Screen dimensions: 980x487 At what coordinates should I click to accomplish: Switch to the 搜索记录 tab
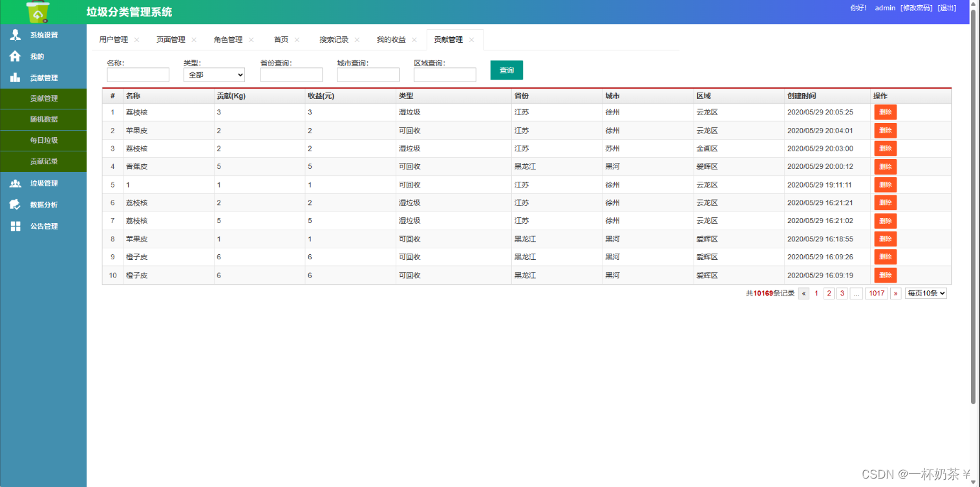click(334, 40)
